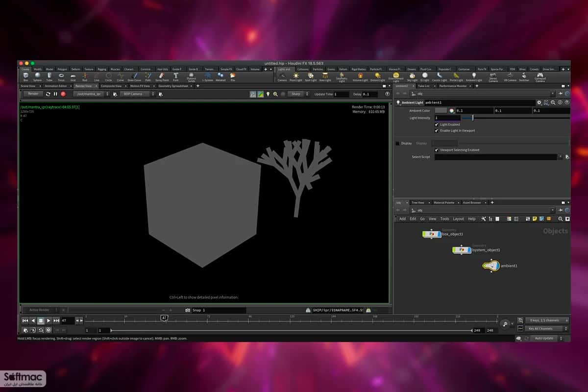This screenshot has width=588, height=392.
Task: Toggle the Light Enabled checkbox
Action: point(437,125)
